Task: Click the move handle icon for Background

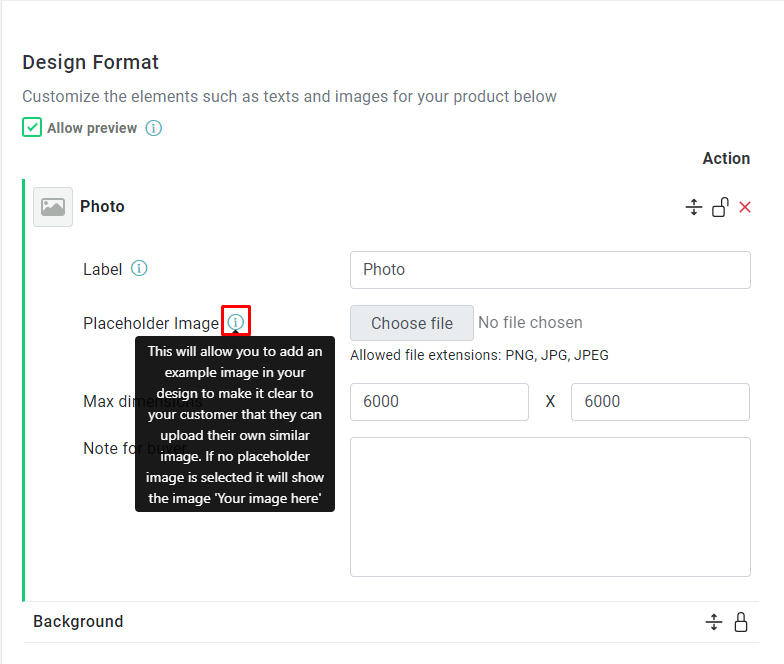Action: 714,622
